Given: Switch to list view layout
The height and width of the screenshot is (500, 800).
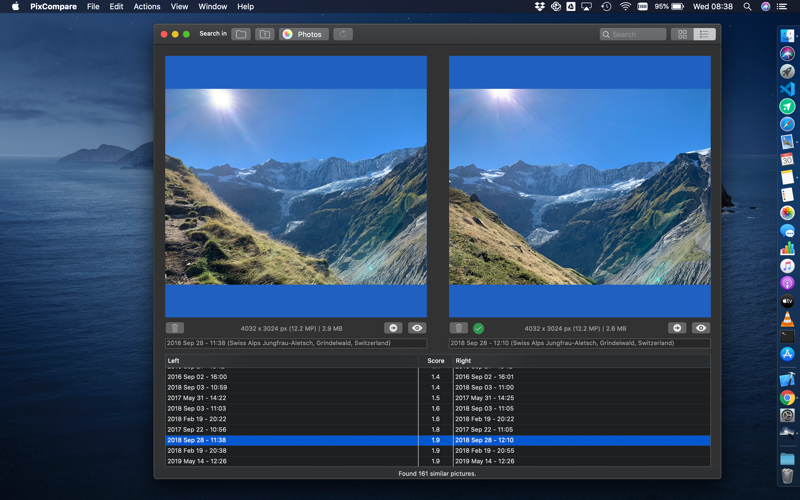Looking at the screenshot, I should [704, 34].
